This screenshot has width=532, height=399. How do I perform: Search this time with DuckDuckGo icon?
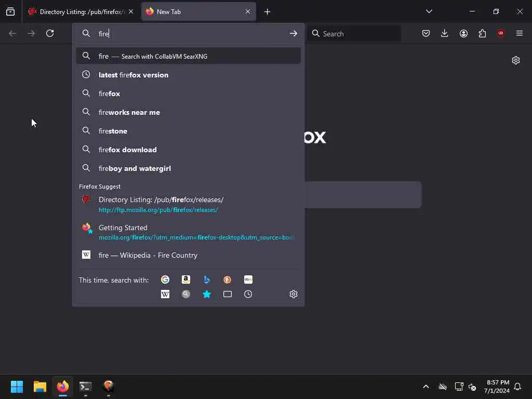228,280
